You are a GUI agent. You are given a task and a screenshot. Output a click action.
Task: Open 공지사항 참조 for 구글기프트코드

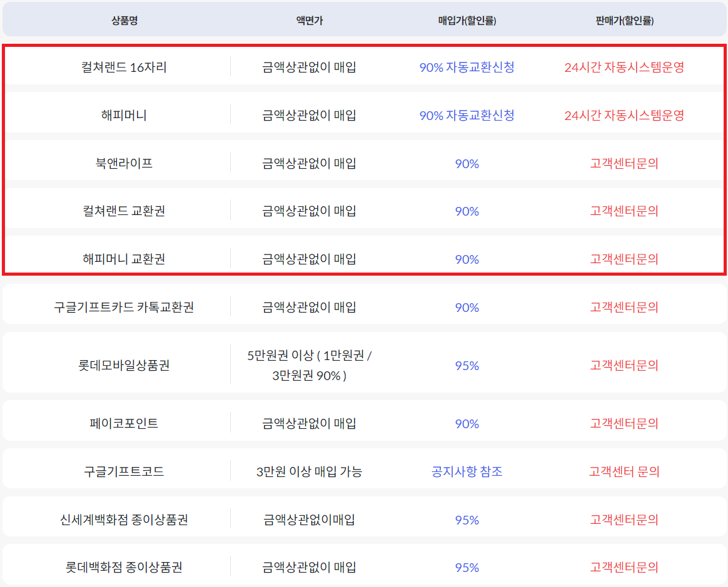tap(467, 471)
